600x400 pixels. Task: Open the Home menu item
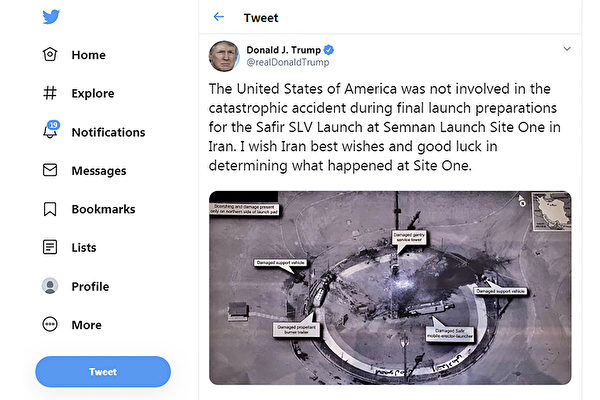[88, 55]
